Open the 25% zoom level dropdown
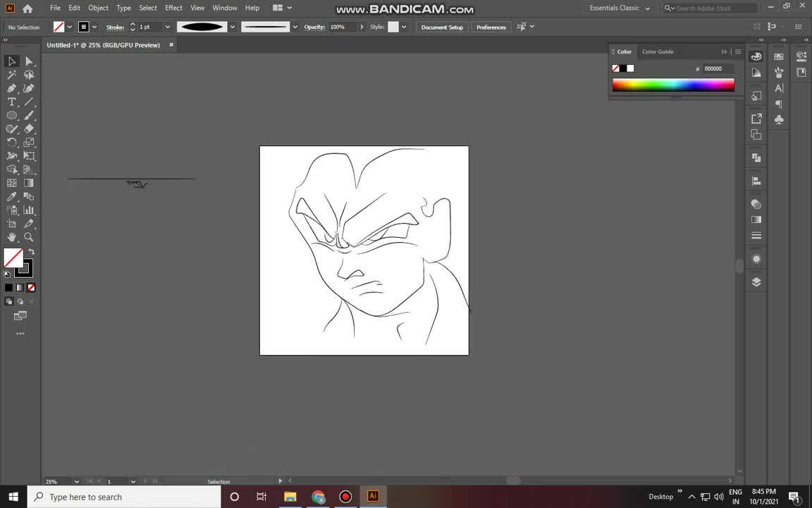The height and width of the screenshot is (508, 812). coord(77,482)
